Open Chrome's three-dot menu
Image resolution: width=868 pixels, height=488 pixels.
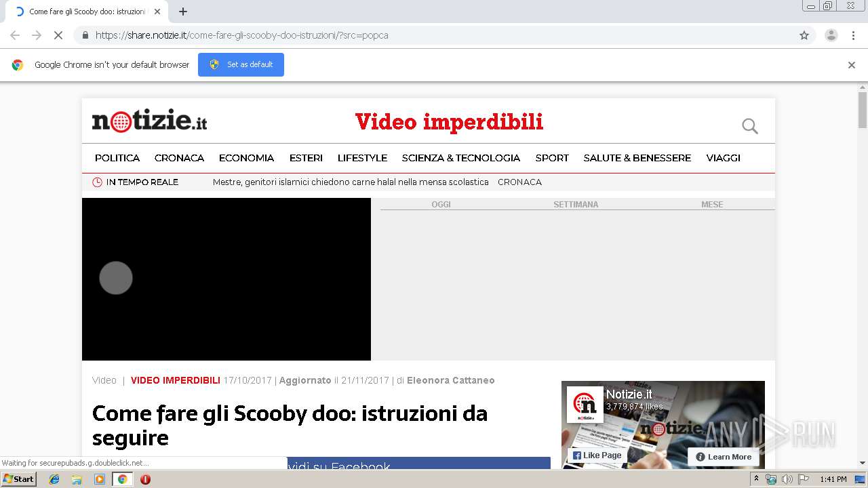tap(853, 35)
